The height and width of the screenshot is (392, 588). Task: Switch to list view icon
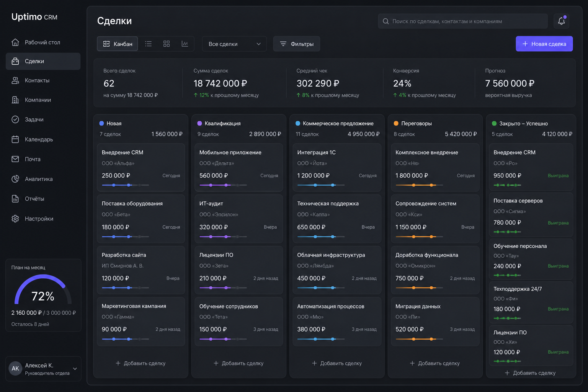148,44
